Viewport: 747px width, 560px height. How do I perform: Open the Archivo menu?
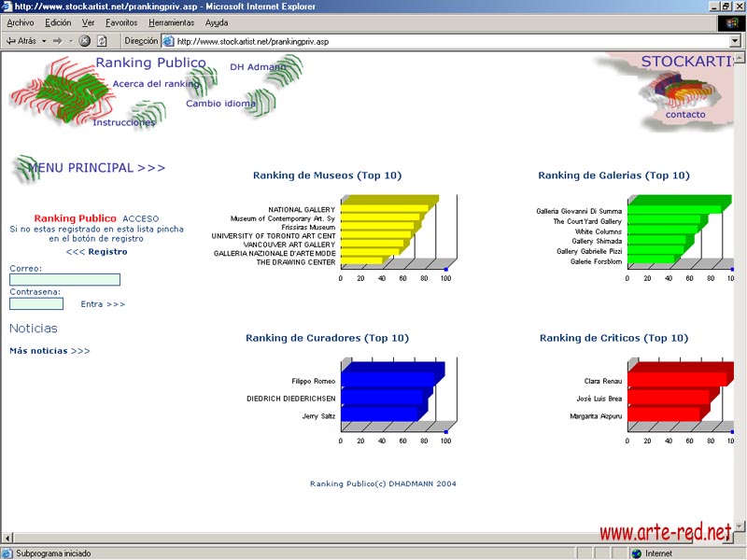tap(21, 22)
